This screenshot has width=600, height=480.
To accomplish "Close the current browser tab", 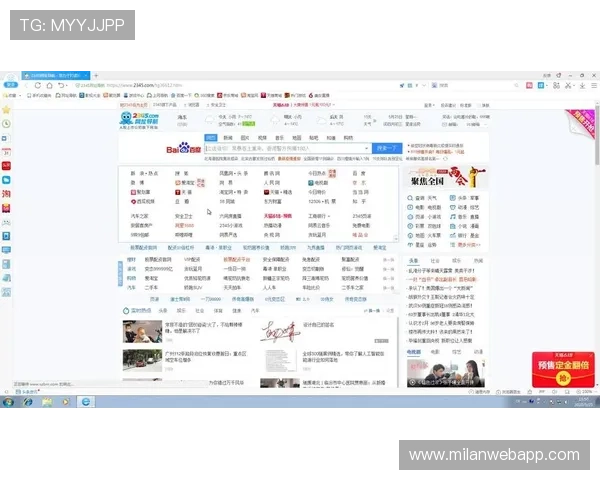I will [x=86, y=75].
